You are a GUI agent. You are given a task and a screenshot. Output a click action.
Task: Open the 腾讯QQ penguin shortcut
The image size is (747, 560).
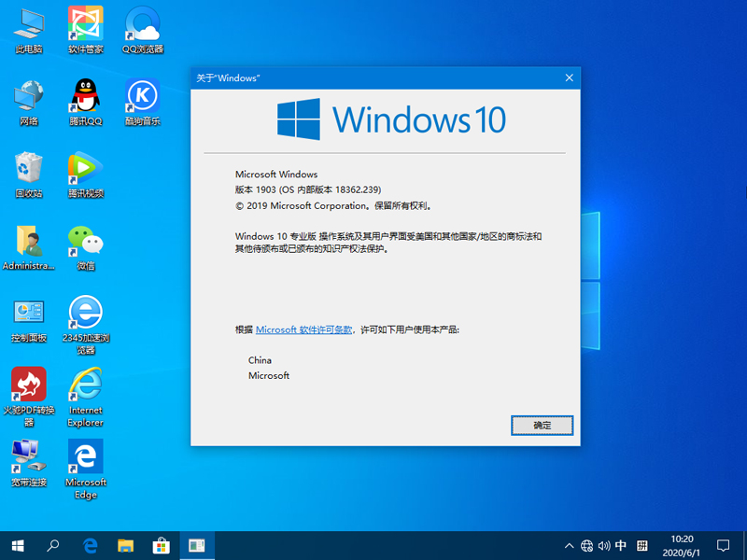pyautogui.click(x=86, y=102)
